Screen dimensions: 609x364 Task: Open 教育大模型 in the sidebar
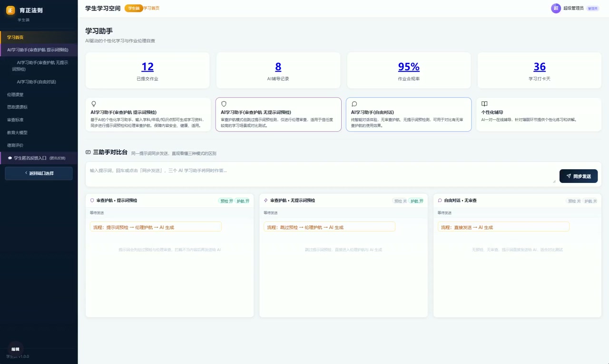pyautogui.click(x=39, y=133)
